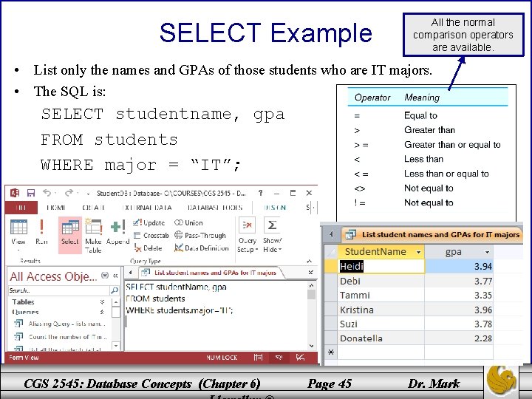
Task: Select the Suzi name cell
Action: coord(381,324)
